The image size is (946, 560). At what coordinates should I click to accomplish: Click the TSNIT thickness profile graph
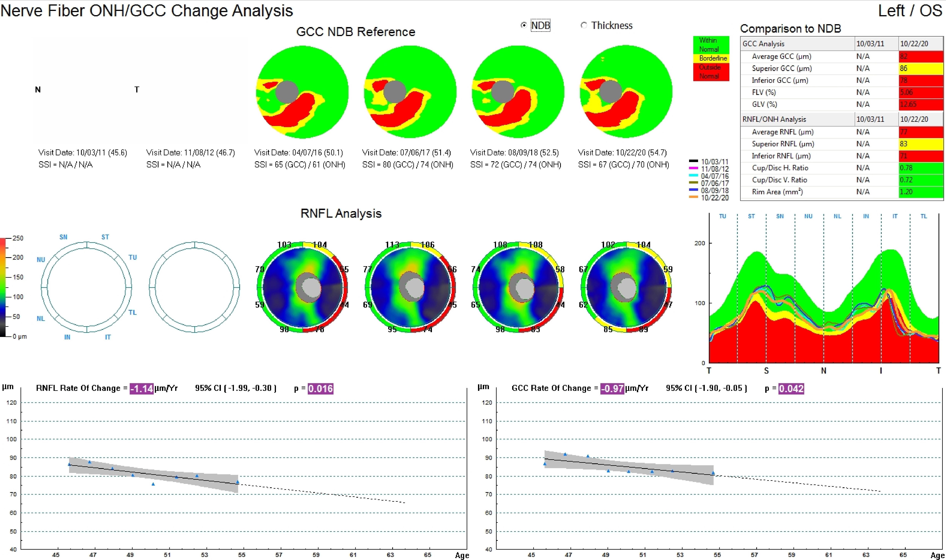pos(824,288)
